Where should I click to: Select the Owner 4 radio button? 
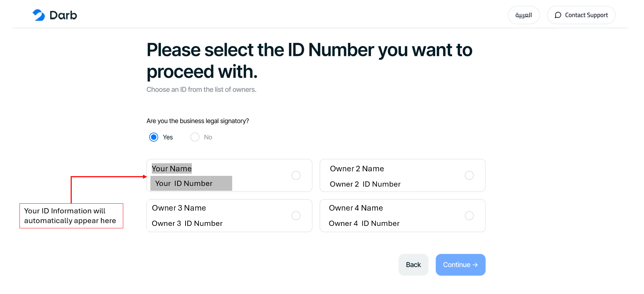(x=469, y=216)
